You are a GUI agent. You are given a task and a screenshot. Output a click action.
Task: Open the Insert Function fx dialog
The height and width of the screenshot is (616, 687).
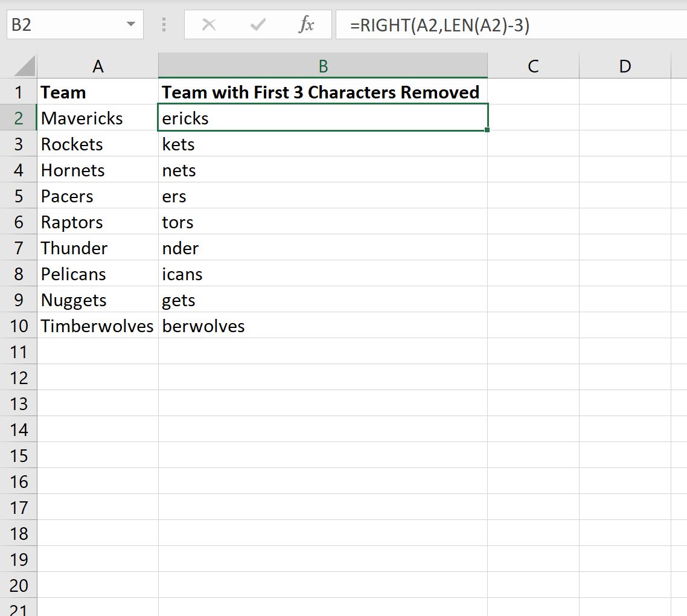[x=306, y=25]
